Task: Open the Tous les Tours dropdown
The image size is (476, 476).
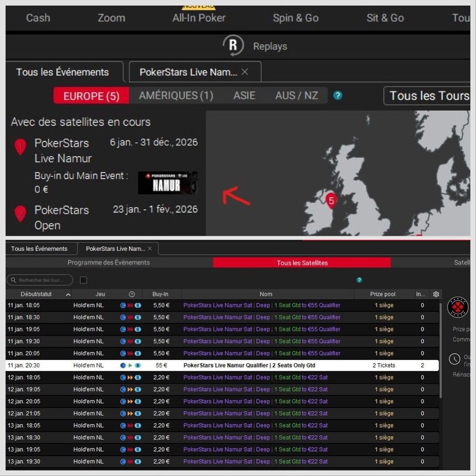Action: pos(427,96)
